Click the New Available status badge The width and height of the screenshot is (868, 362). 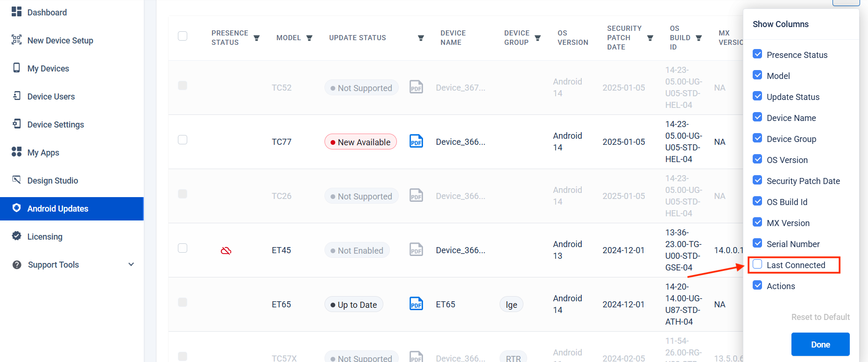(360, 142)
